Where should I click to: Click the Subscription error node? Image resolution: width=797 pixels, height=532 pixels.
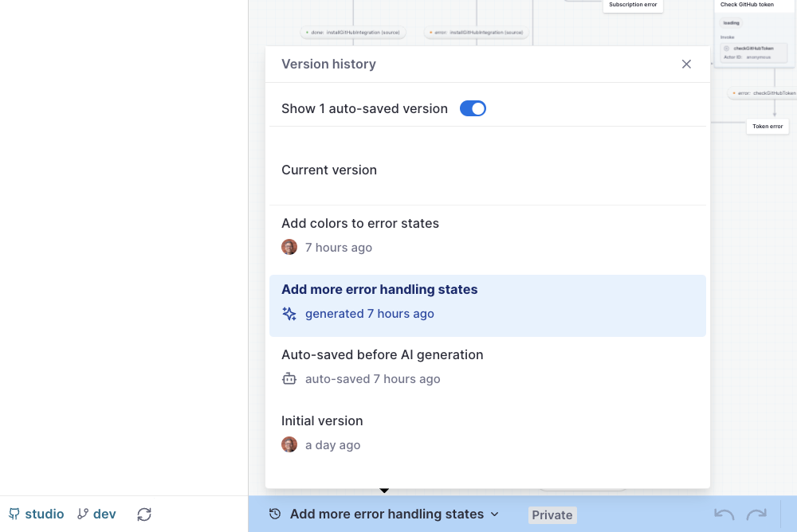[632, 5]
